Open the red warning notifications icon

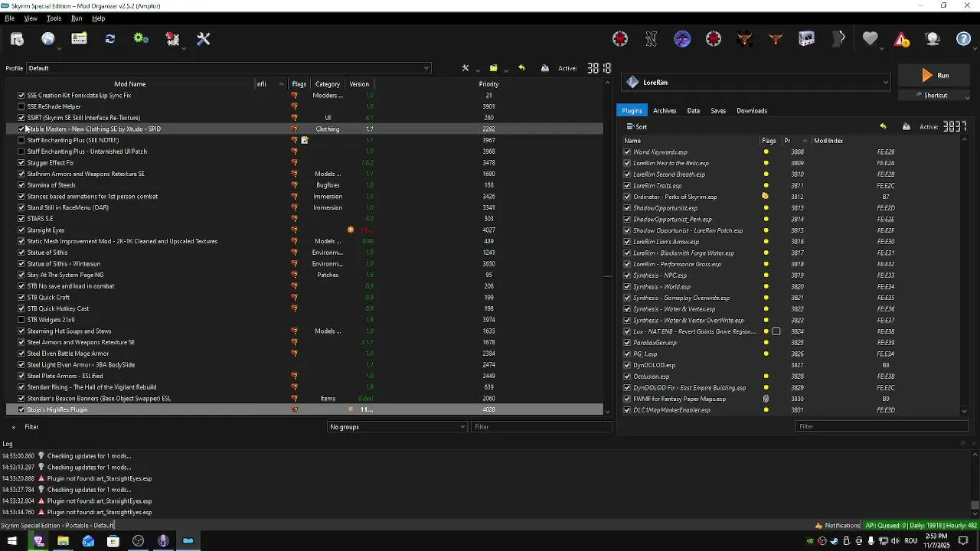tap(901, 39)
